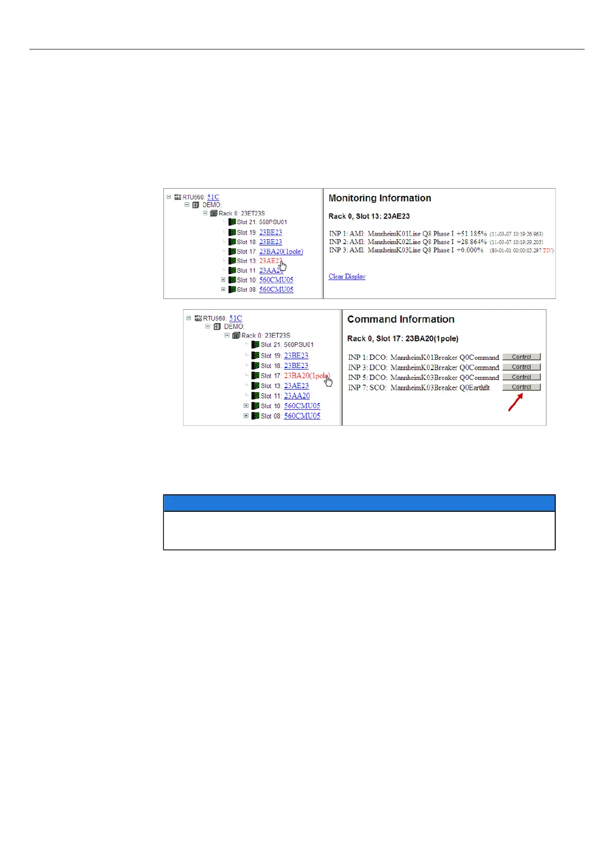Click DEMO station icon in upper Monitoring tree

coord(196,205)
